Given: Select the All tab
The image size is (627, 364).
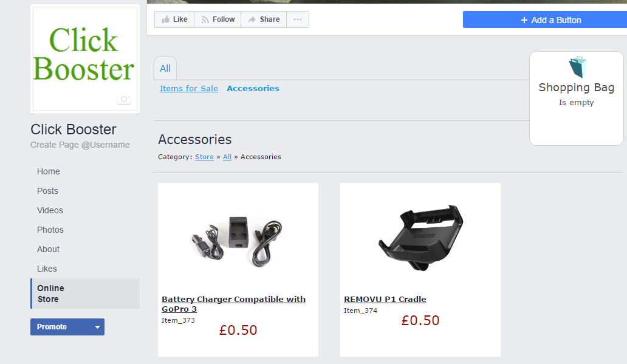Looking at the screenshot, I should click(x=165, y=69).
